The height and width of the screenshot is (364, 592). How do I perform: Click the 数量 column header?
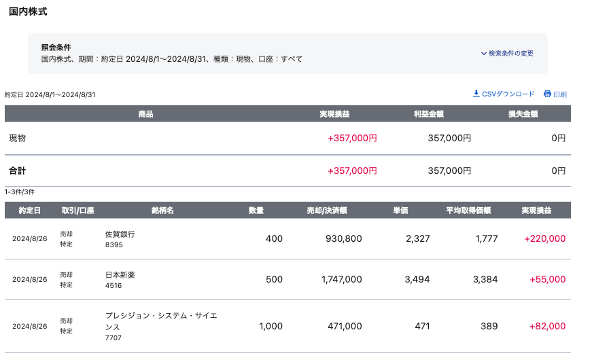256,211
